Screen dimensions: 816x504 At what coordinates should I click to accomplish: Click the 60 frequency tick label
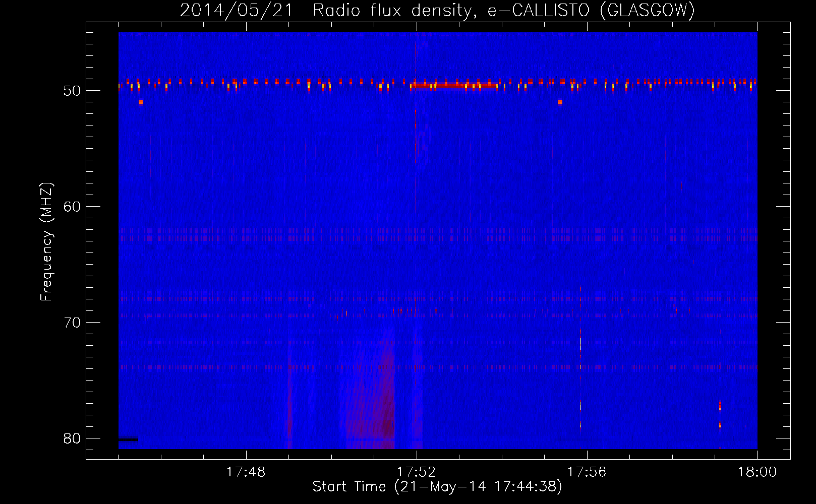pos(72,207)
